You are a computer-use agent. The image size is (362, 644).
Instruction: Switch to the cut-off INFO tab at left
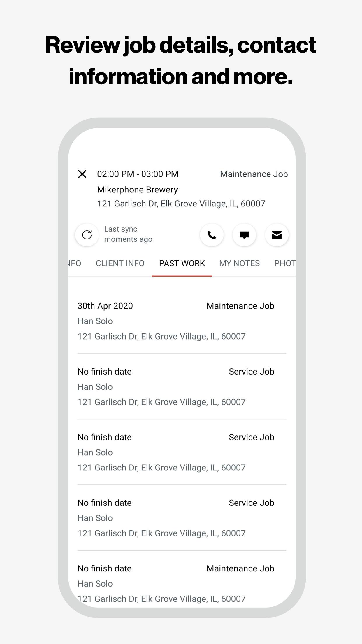[75, 263]
